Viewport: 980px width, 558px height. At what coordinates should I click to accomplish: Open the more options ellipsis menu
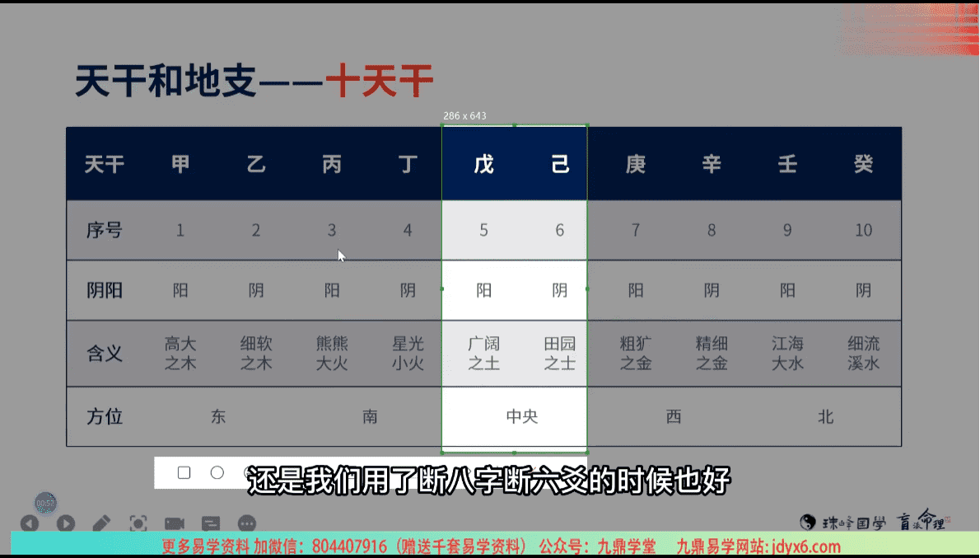(247, 523)
